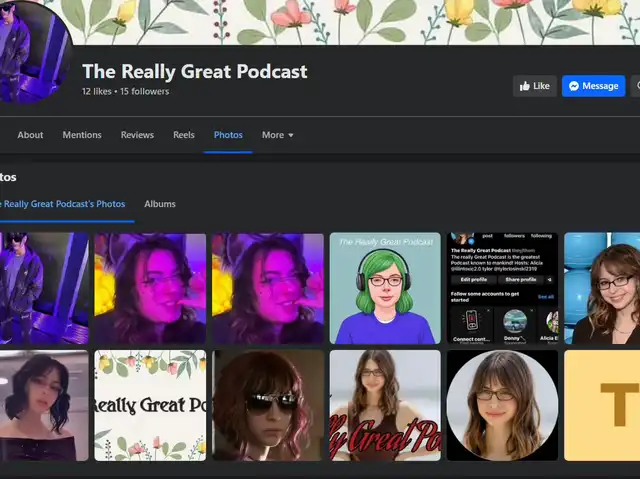Viewport: 640px width, 479px height.
Task: Go to the Reviews tab
Action: [137, 135]
